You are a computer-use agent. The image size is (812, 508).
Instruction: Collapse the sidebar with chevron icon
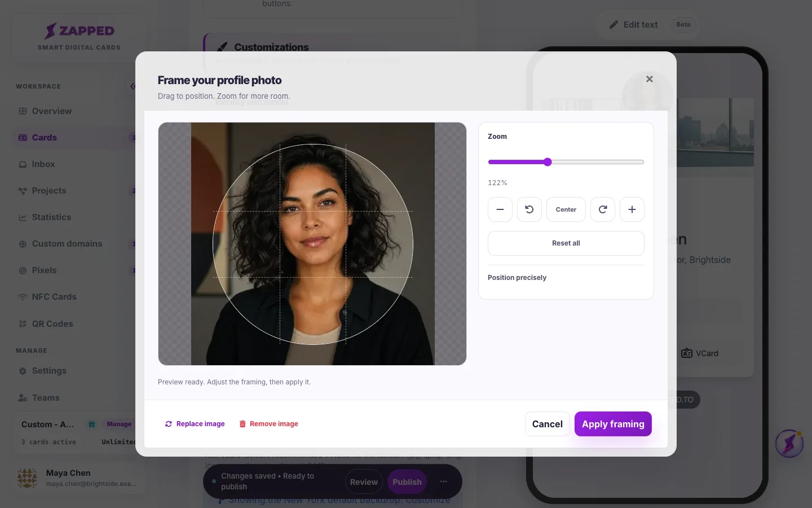pyautogui.click(x=133, y=86)
